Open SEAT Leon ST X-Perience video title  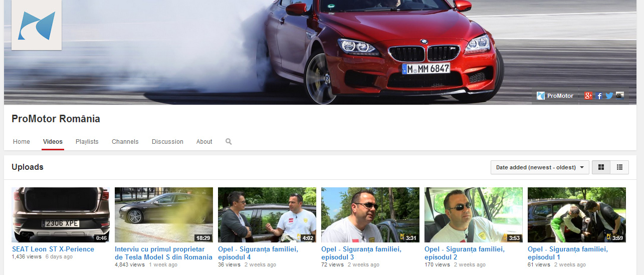coord(53,249)
